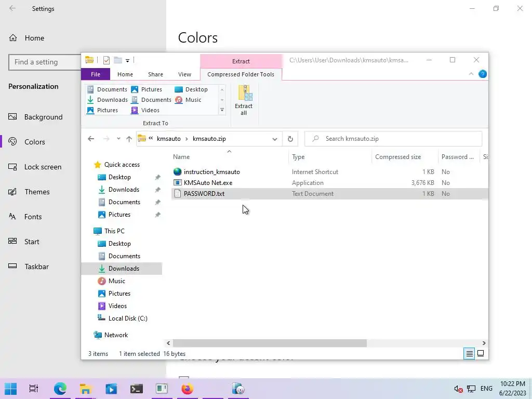This screenshot has height=399, width=532.
Task: Open Customize Quick Access Toolbar dropdown
Action: click(128, 61)
